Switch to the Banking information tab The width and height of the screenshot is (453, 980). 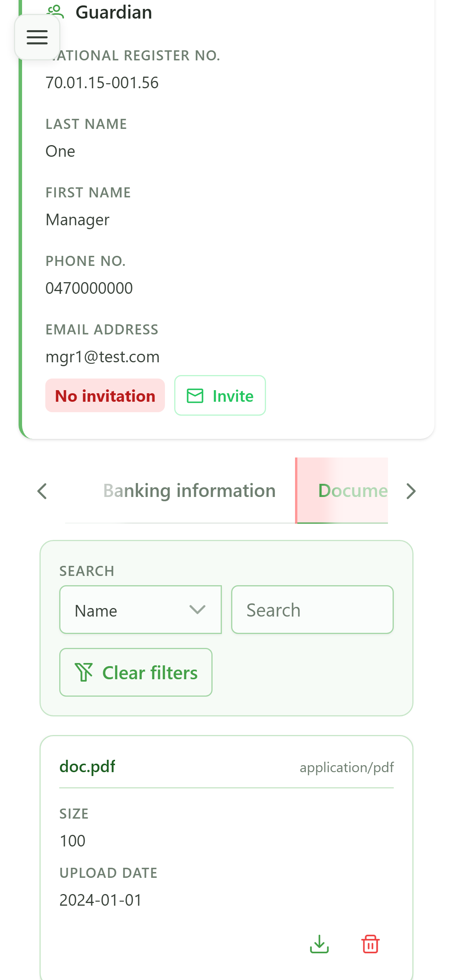pos(189,491)
